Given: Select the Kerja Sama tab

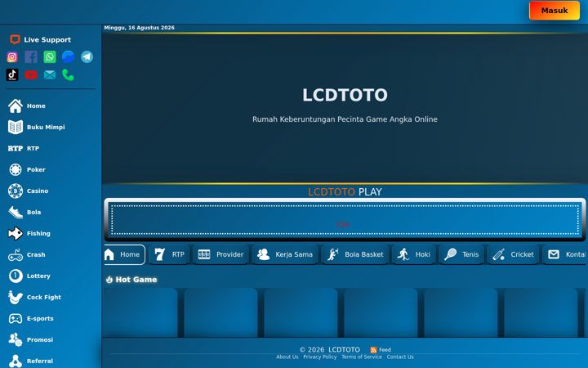Looking at the screenshot, I should [x=285, y=254].
